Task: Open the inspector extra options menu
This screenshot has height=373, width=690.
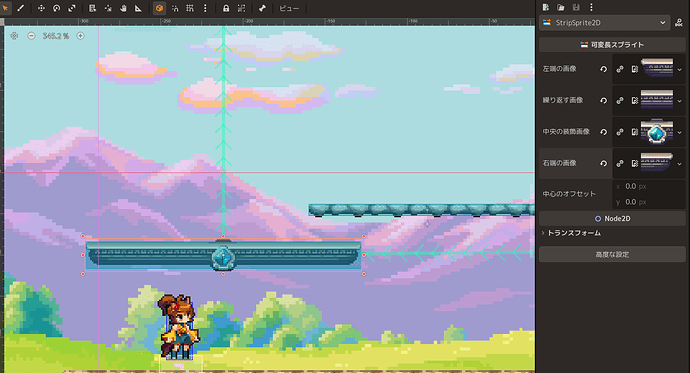Action: coord(591,7)
